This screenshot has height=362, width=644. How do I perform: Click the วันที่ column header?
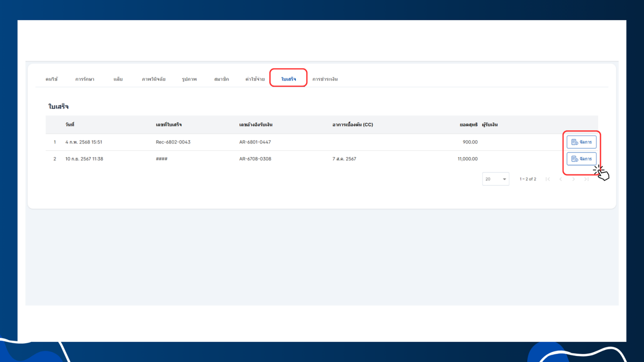pos(70,125)
